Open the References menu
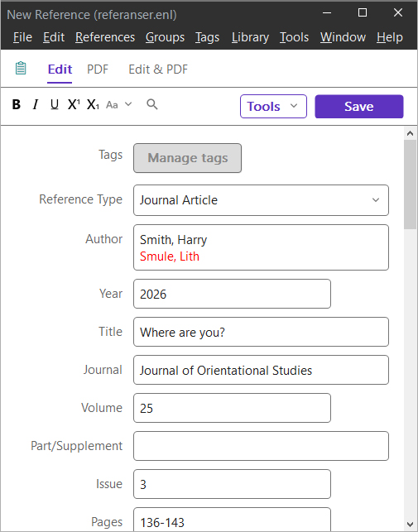The width and height of the screenshot is (418, 532). point(105,37)
